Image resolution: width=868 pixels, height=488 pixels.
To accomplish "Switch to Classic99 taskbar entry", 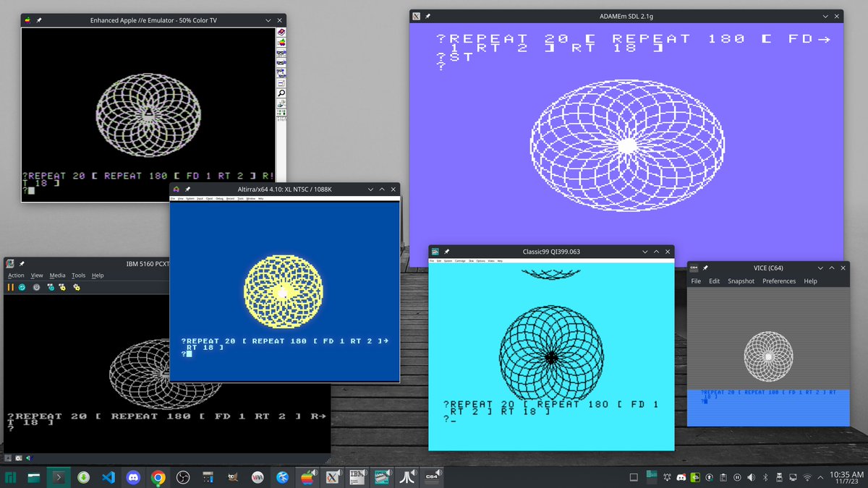I will click(383, 477).
